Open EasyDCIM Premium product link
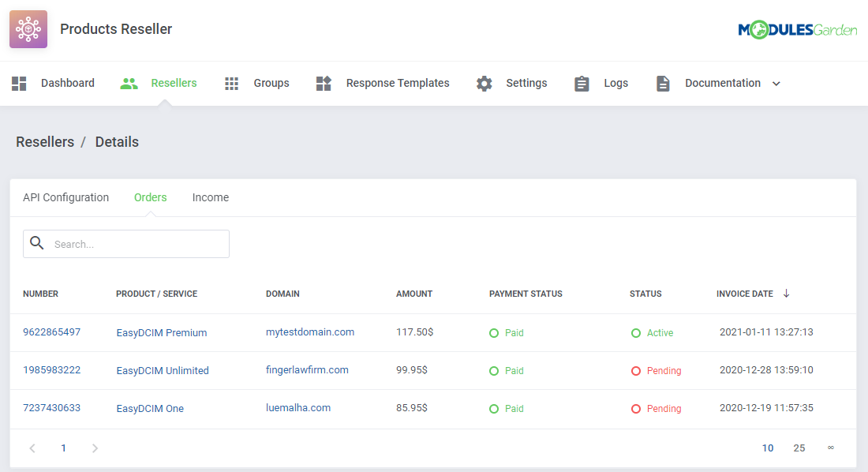The height and width of the screenshot is (472, 868). [162, 332]
